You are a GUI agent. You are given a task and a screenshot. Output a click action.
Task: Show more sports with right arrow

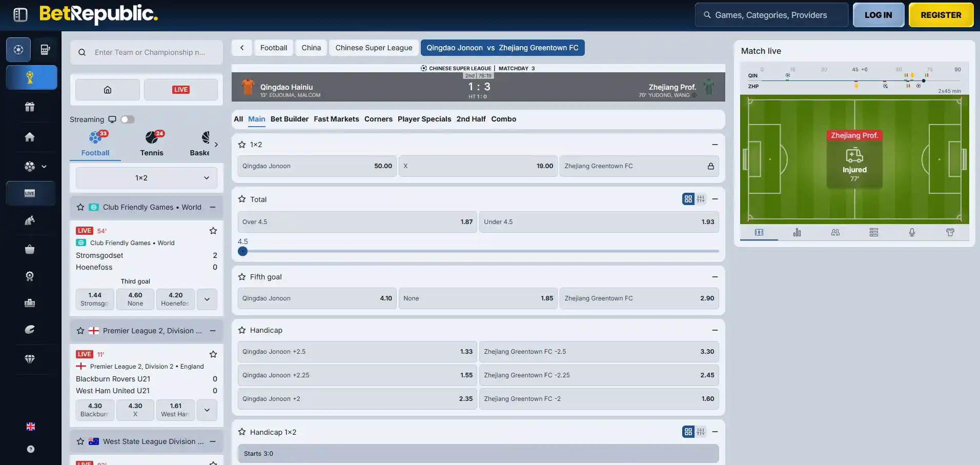pyautogui.click(x=216, y=145)
